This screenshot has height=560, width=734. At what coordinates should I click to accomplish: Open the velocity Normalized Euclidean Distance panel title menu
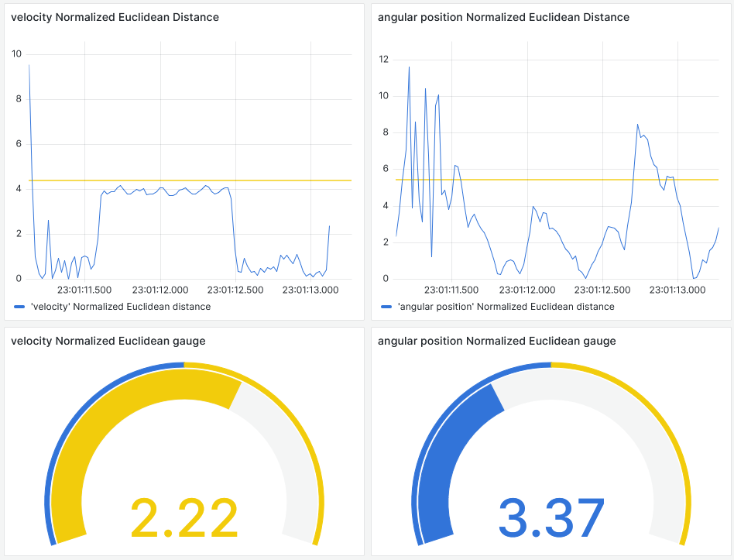115,17
